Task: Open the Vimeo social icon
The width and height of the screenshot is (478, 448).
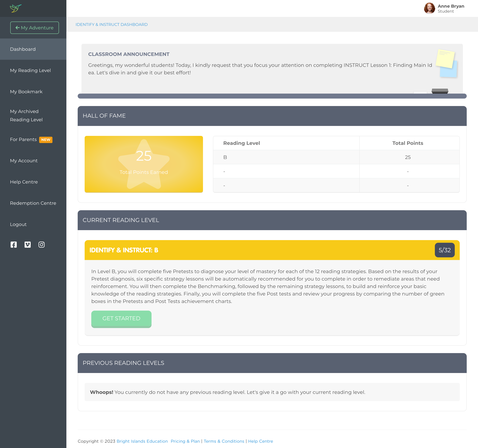Action: point(28,245)
